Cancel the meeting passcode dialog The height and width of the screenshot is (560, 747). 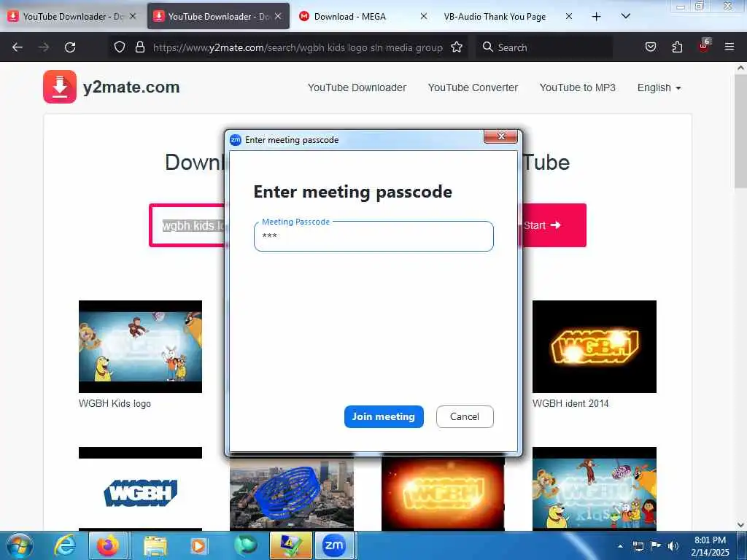(465, 416)
